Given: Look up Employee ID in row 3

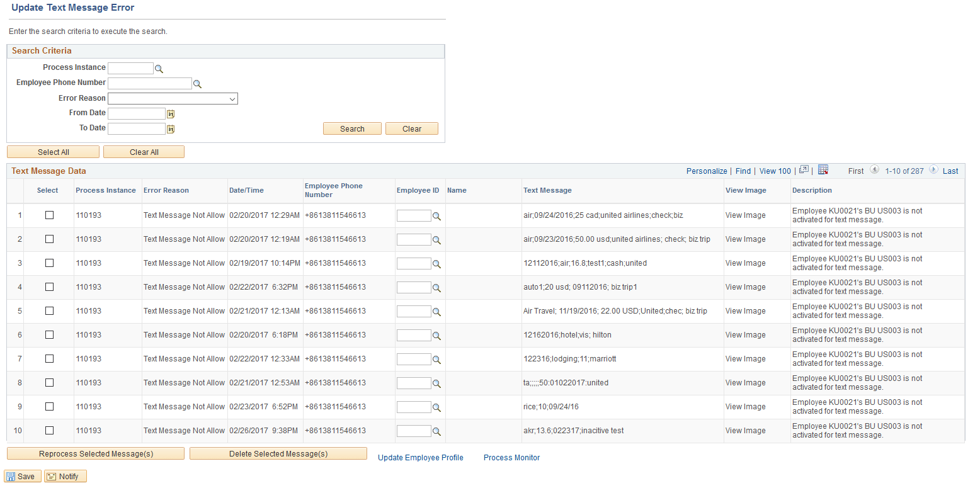Looking at the screenshot, I should coord(436,264).
